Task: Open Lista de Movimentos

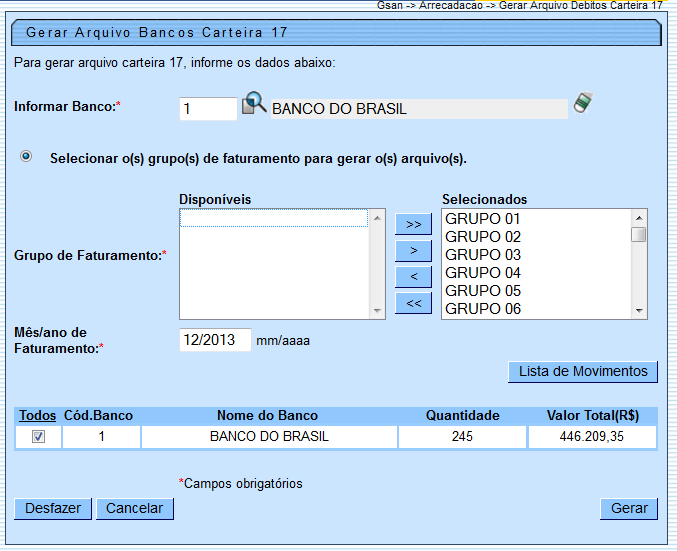Action: pyautogui.click(x=583, y=371)
